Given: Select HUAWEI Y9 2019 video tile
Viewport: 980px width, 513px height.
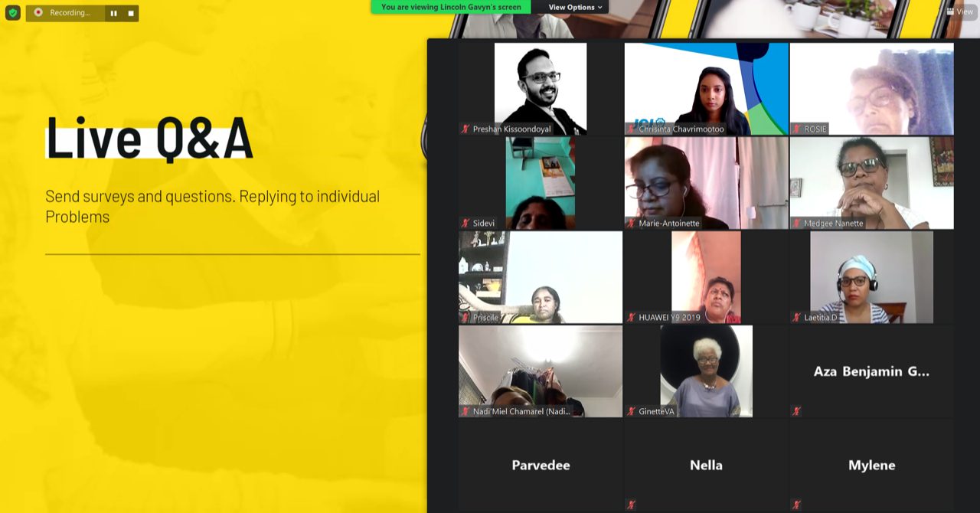Looking at the screenshot, I should [706, 277].
